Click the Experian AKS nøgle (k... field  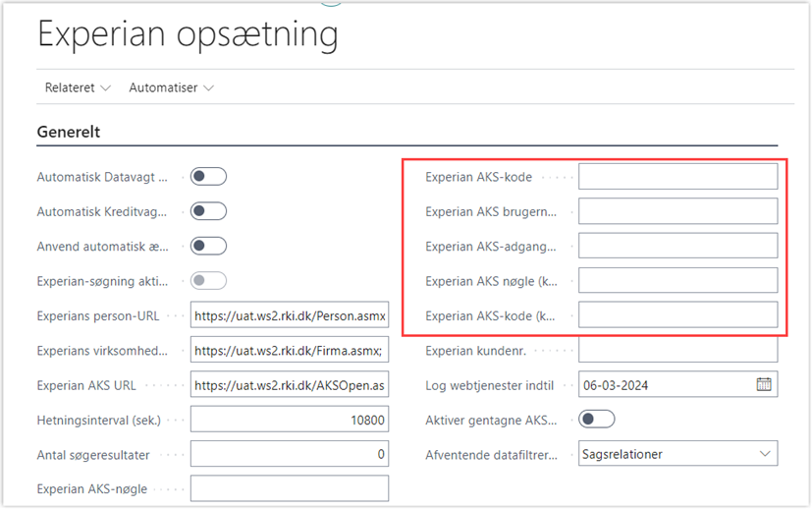coord(677,281)
